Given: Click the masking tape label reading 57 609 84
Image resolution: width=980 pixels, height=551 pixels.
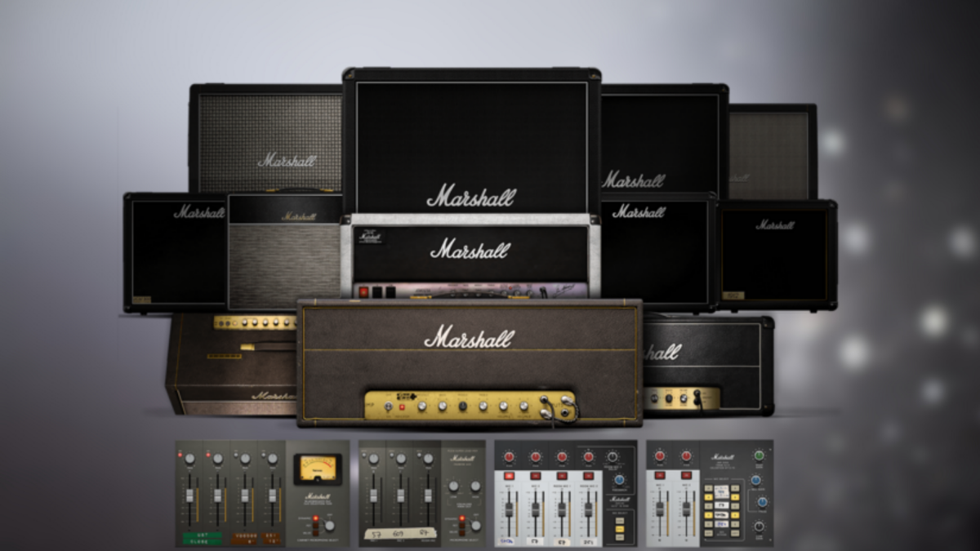Looking at the screenshot, I should pos(400,533).
